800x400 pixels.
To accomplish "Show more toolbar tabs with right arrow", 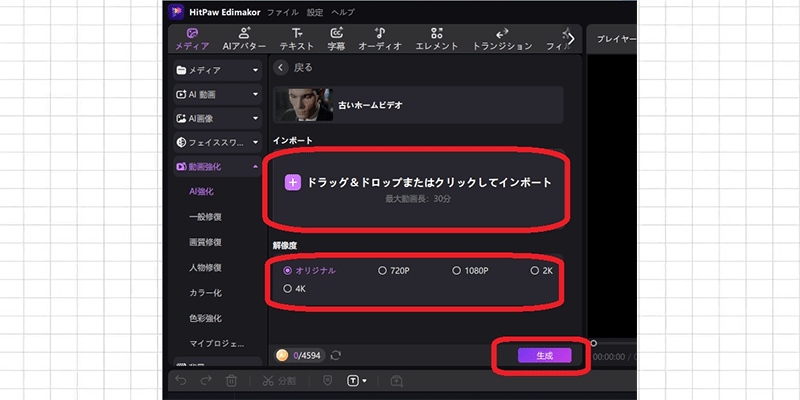I will point(571,39).
